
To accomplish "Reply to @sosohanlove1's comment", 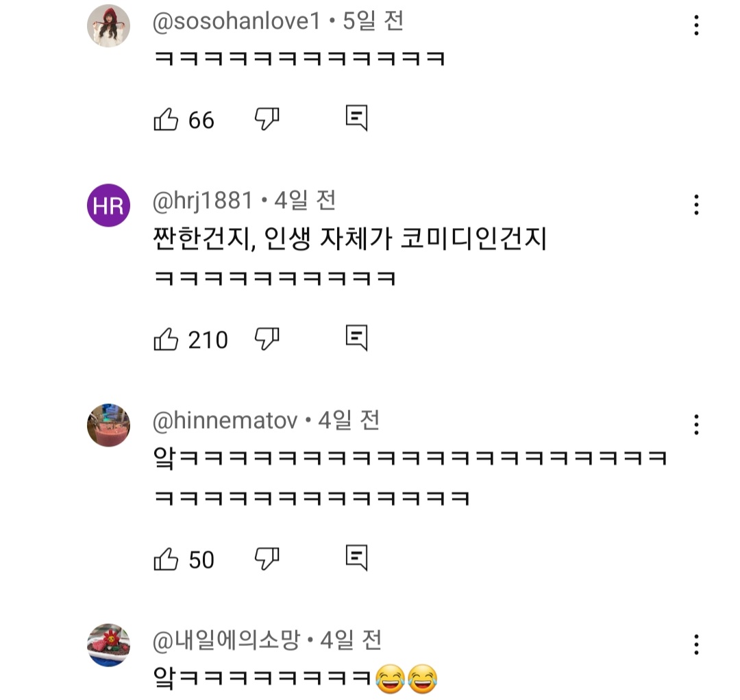I will (356, 119).
